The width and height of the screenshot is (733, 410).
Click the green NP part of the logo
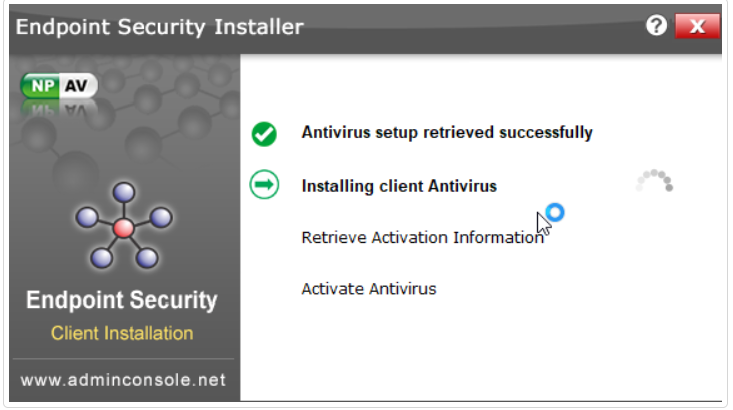coord(41,86)
